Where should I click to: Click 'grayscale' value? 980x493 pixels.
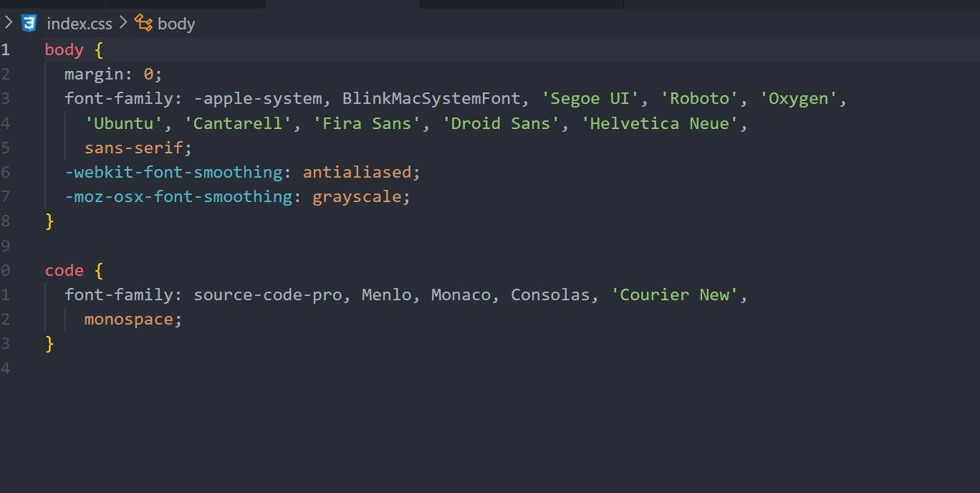click(x=357, y=196)
